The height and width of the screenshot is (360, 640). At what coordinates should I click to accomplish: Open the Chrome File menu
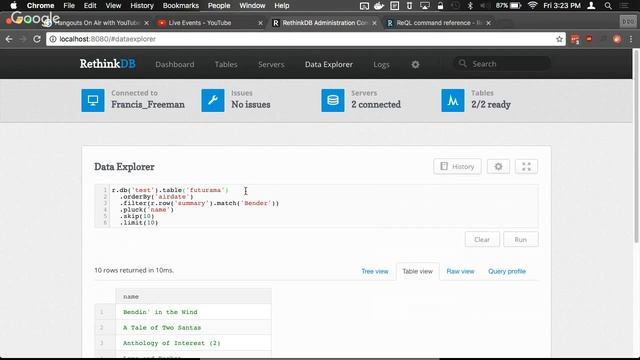pos(69,6)
